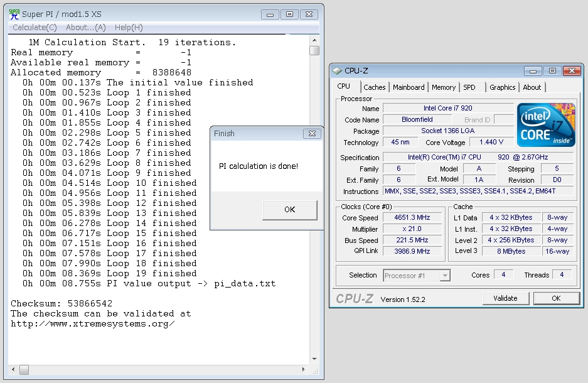
Task: Click the Core Speed value 4651.3 MHz
Action: 412,218
